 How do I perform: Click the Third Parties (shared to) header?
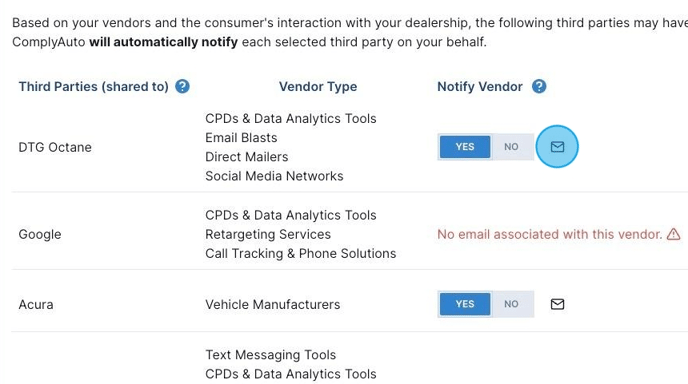click(x=93, y=86)
